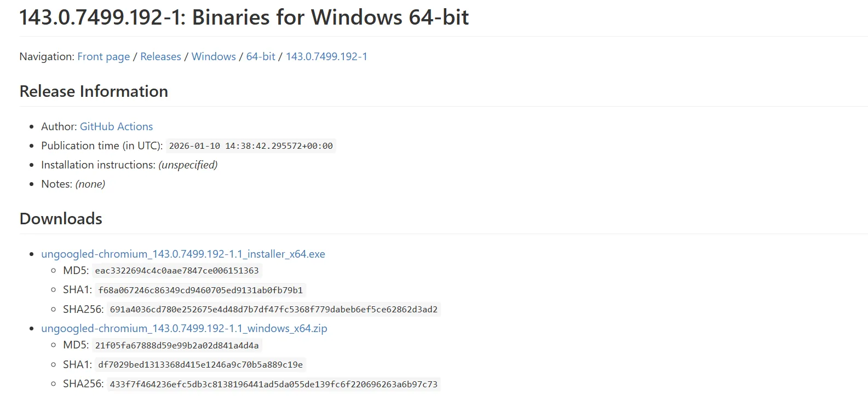
Task: Select the installer MD5 hash value
Action: (176, 270)
